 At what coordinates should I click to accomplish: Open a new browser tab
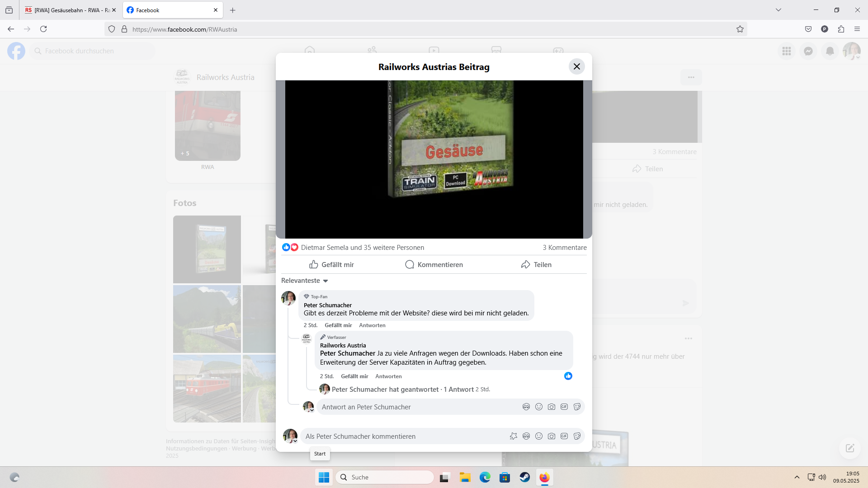point(232,10)
